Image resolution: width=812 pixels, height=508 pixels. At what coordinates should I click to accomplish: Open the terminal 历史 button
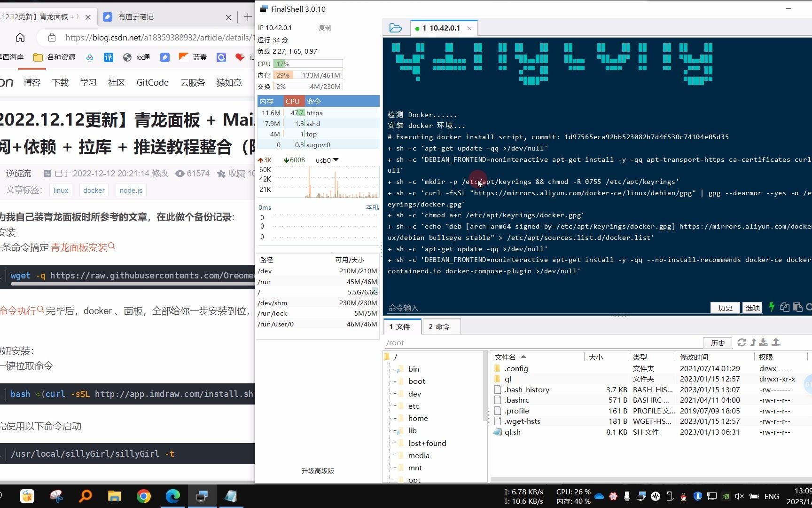point(725,308)
